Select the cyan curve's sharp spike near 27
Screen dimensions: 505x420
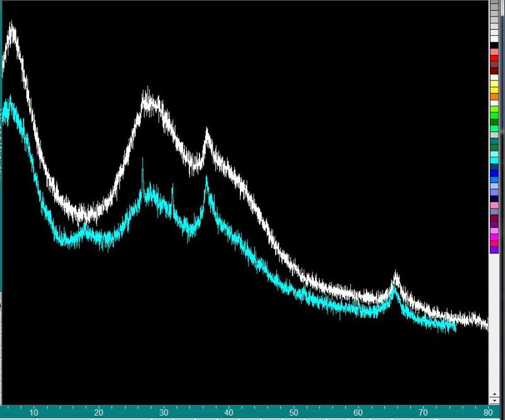click(143, 174)
